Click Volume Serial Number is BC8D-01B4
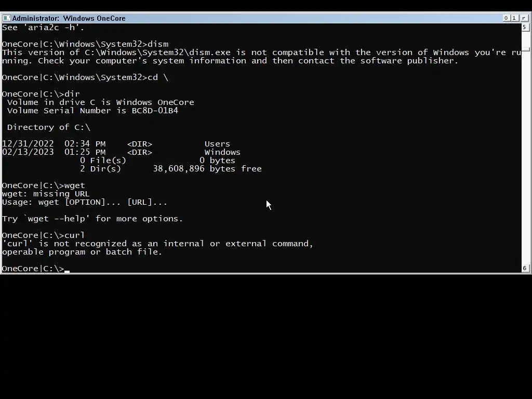This screenshot has height=399, width=532. (x=92, y=111)
